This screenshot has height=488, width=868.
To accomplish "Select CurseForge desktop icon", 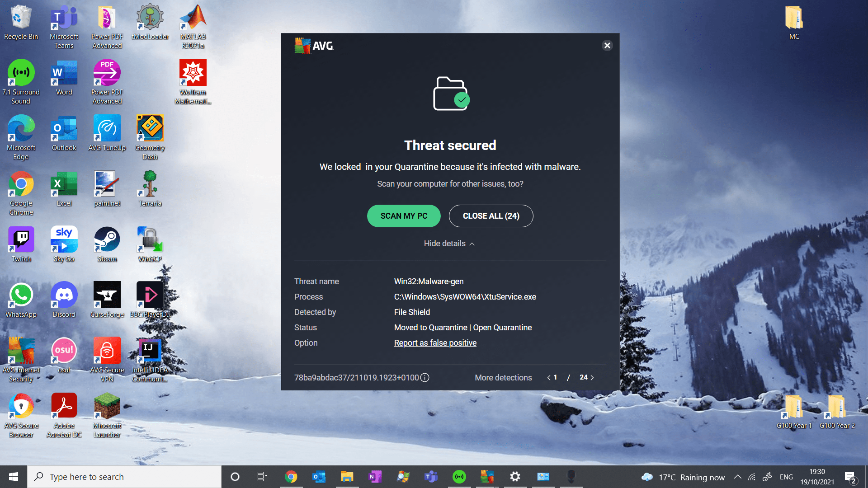I will [x=107, y=300].
